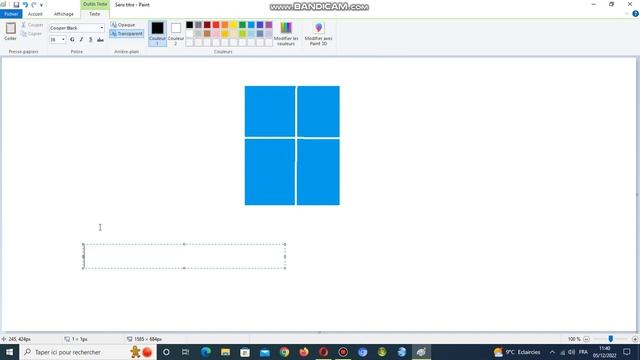Toggle strikethrough text formatting
Image resolution: width=640 pixels, height=360 pixels.
(x=100, y=40)
